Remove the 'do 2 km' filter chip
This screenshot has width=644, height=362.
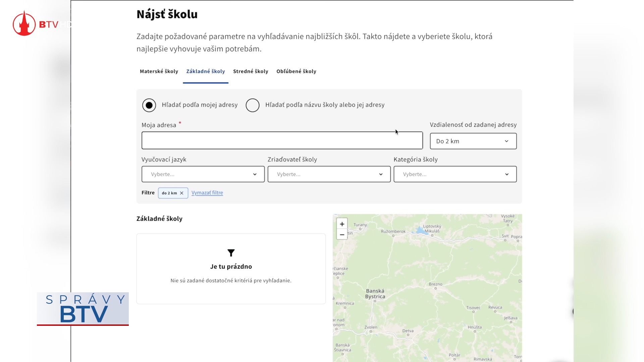tap(181, 193)
